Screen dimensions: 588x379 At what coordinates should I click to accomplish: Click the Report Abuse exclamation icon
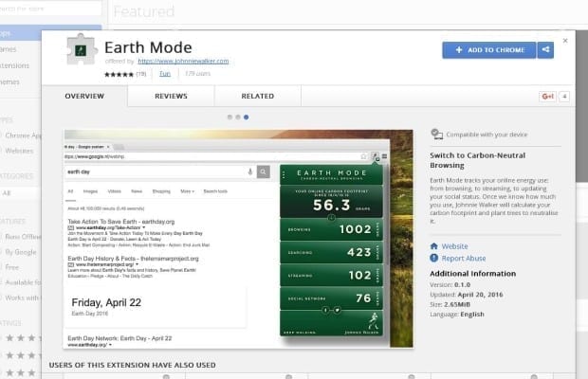coord(433,258)
